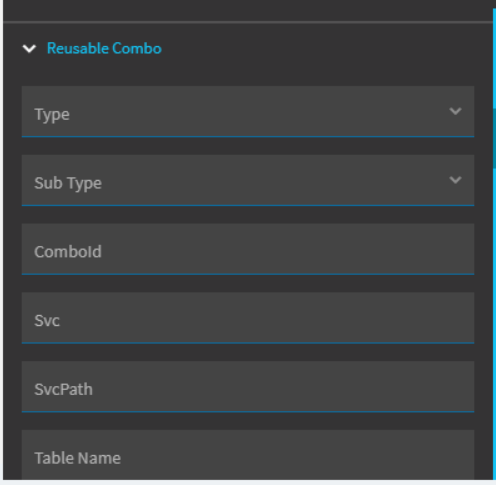This screenshot has width=496, height=485.
Task: Click the scrollbar track below the thumb
Action: 494,323
